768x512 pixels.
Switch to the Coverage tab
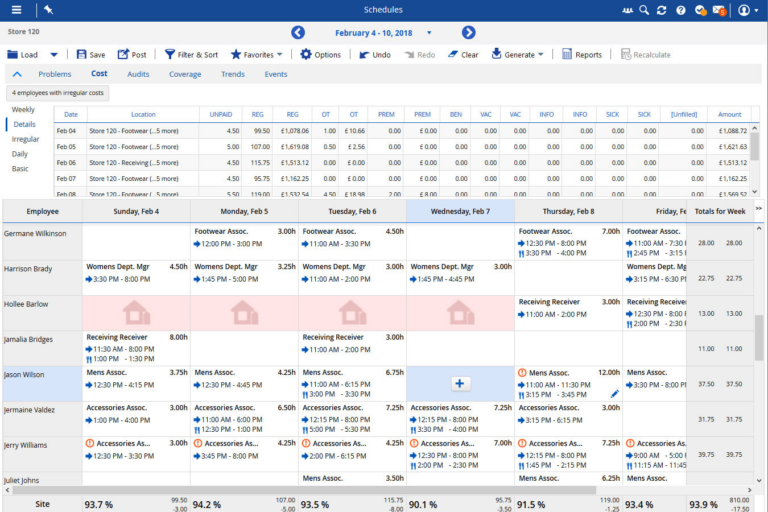185,74
